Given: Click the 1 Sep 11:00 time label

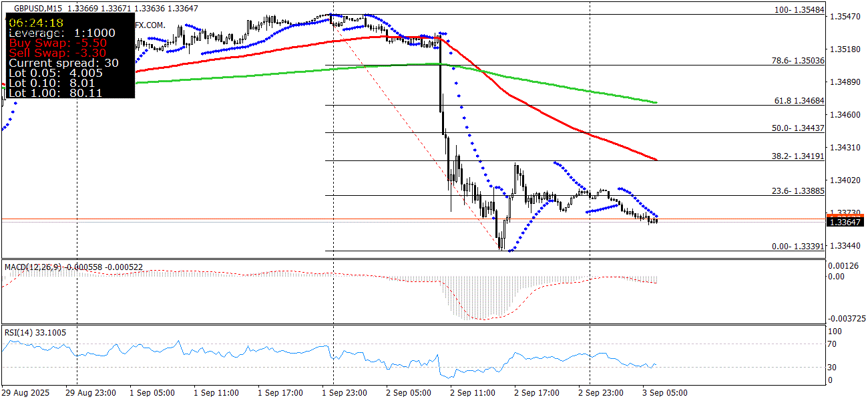Looking at the screenshot, I should [x=216, y=393].
